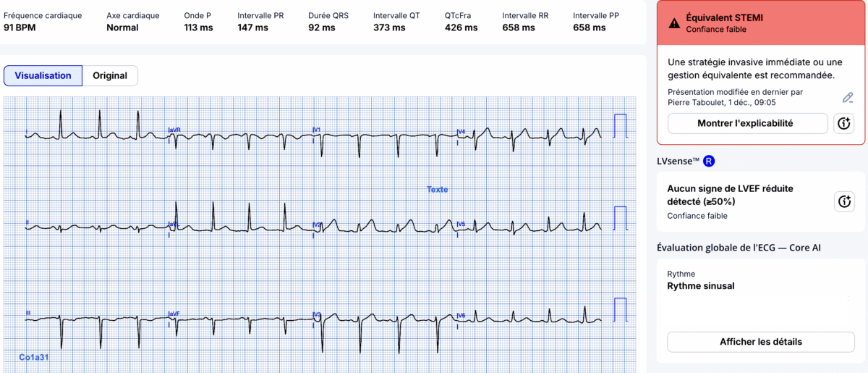The image size is (868, 373).
Task: Click the calibration pulse on lead III row
Action: pos(620,309)
